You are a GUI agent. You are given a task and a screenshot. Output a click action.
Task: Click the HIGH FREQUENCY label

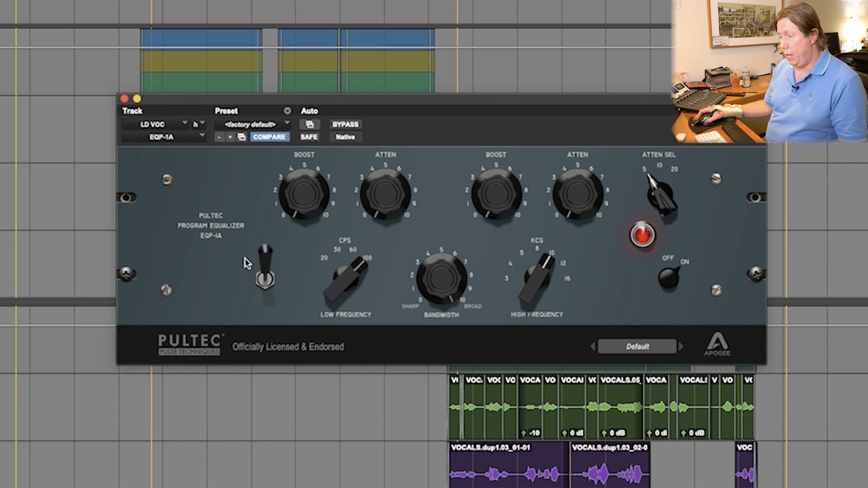pyautogui.click(x=537, y=314)
